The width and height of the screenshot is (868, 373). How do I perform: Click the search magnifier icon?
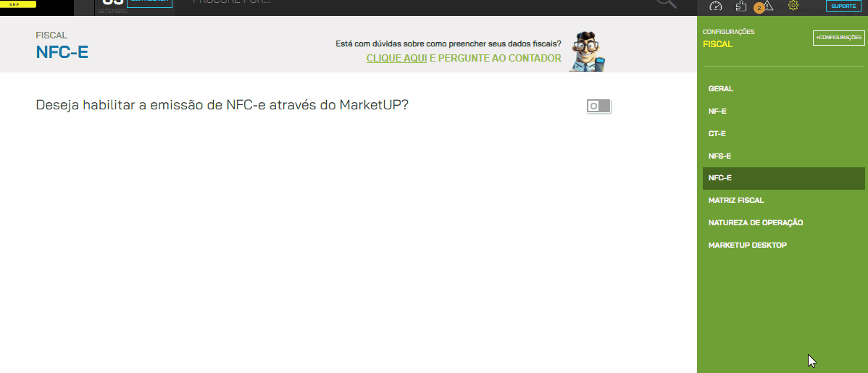(667, 3)
